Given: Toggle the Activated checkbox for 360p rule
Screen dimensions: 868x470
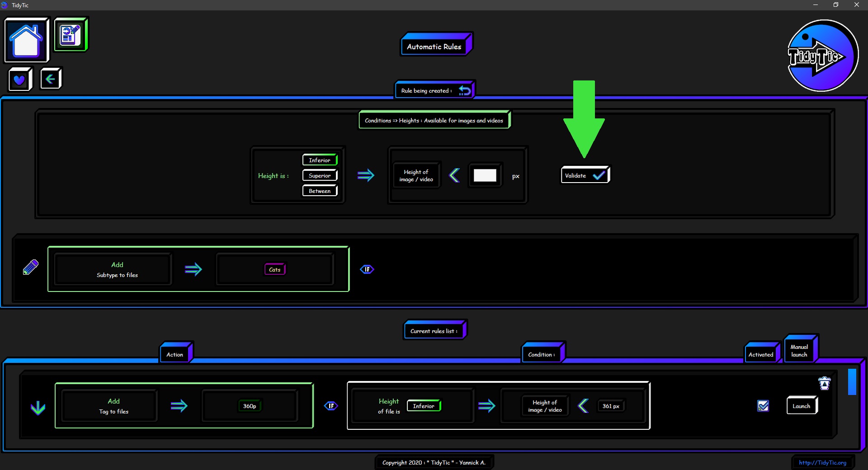Looking at the screenshot, I should 763,406.
